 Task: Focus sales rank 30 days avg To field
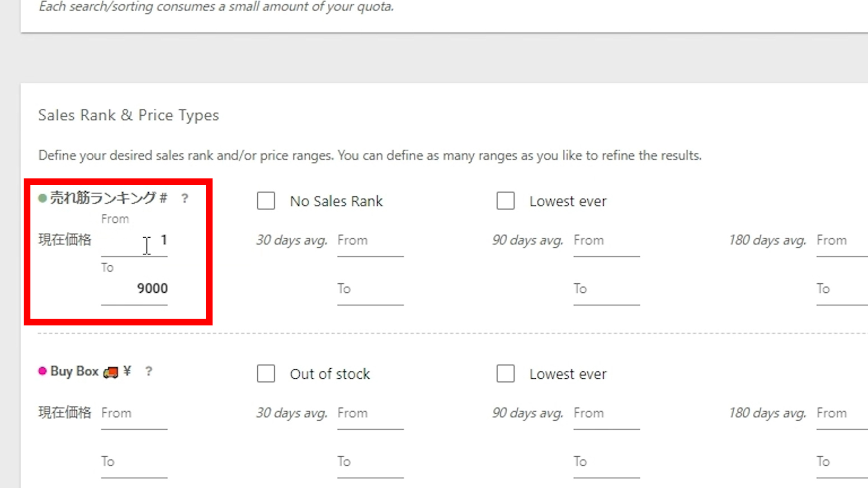coord(370,289)
